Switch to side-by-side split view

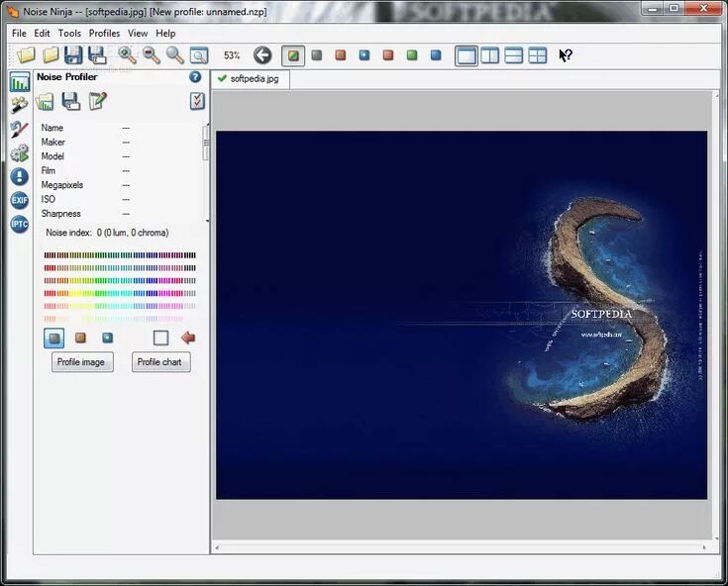tap(490, 55)
